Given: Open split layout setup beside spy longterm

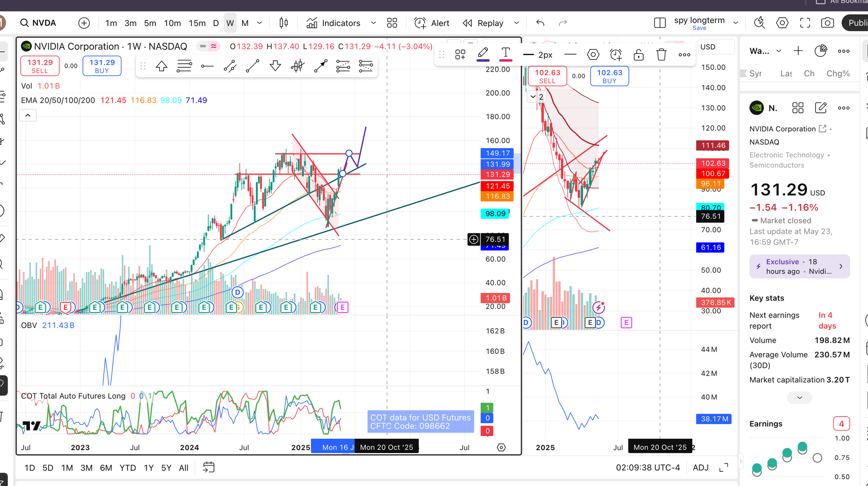Looking at the screenshot, I should 660,23.
